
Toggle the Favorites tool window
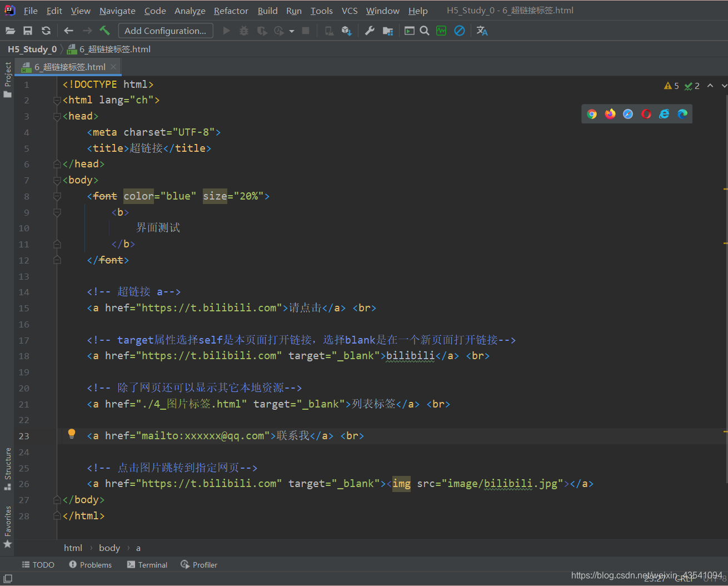point(8,527)
